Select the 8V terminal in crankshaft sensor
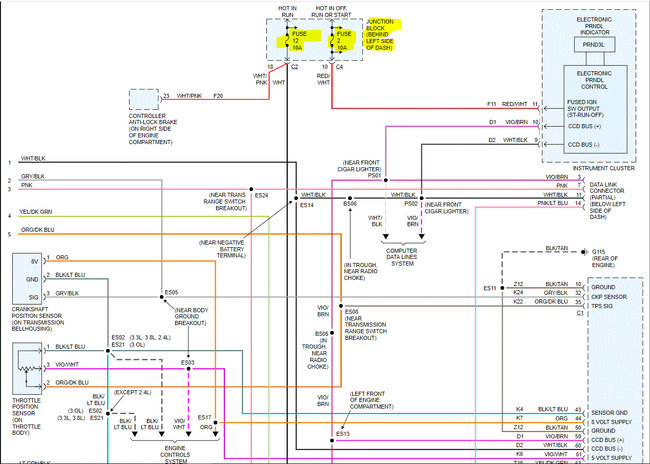Image resolution: width=650 pixels, height=464 pixels. pos(34,262)
